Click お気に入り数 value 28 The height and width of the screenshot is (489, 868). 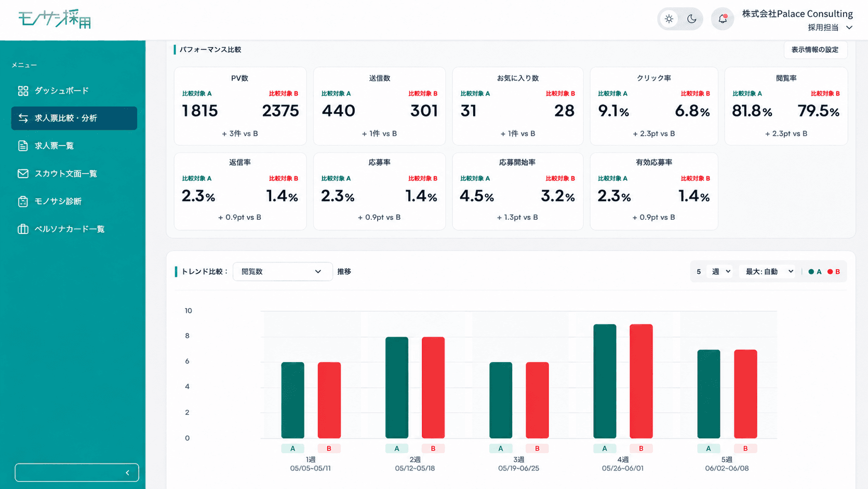(x=564, y=111)
